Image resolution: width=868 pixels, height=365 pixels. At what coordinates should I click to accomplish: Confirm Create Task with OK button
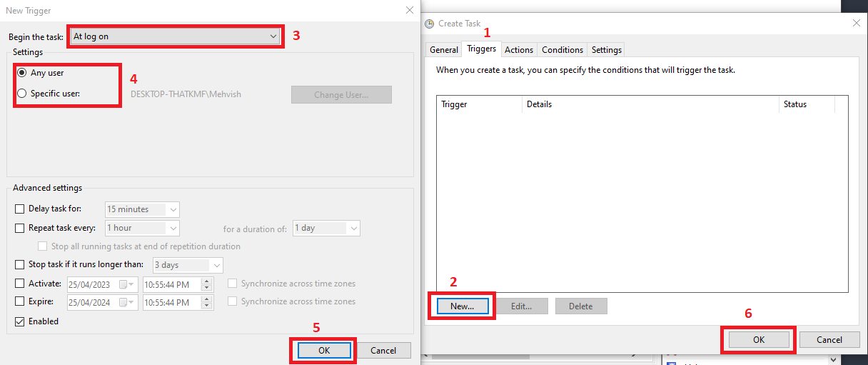pos(759,340)
